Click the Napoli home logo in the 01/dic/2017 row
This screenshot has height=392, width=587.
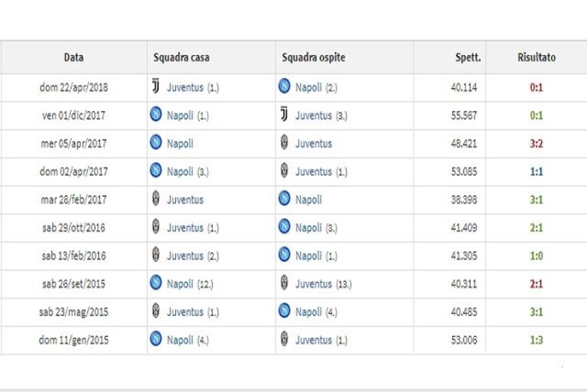coord(155,114)
